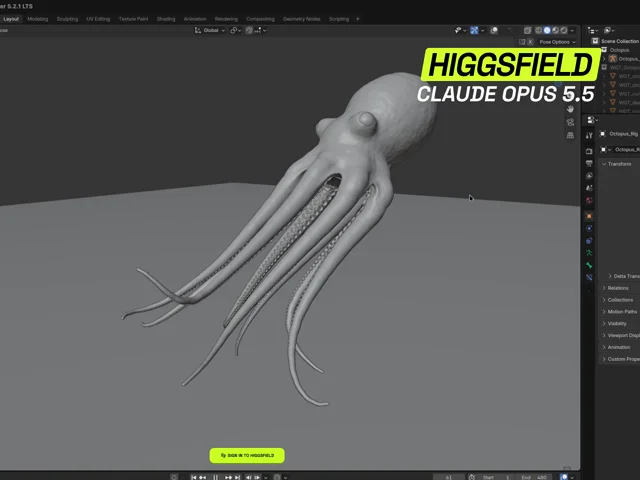This screenshot has width=640, height=480.
Task: Click the Octopus_ armature icon in outliner
Action: click(x=613, y=59)
